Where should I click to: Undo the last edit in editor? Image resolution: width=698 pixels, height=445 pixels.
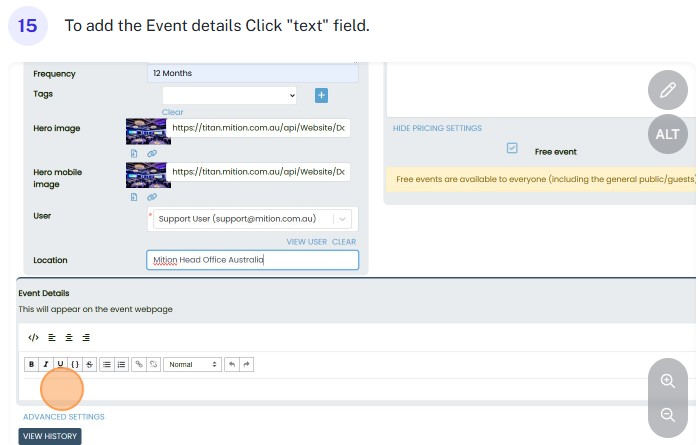(x=232, y=365)
